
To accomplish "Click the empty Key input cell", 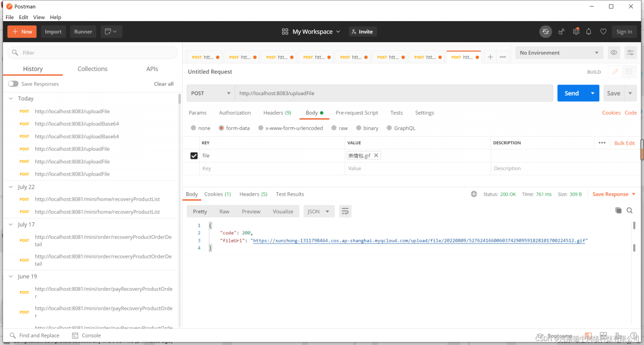I will [x=272, y=168].
